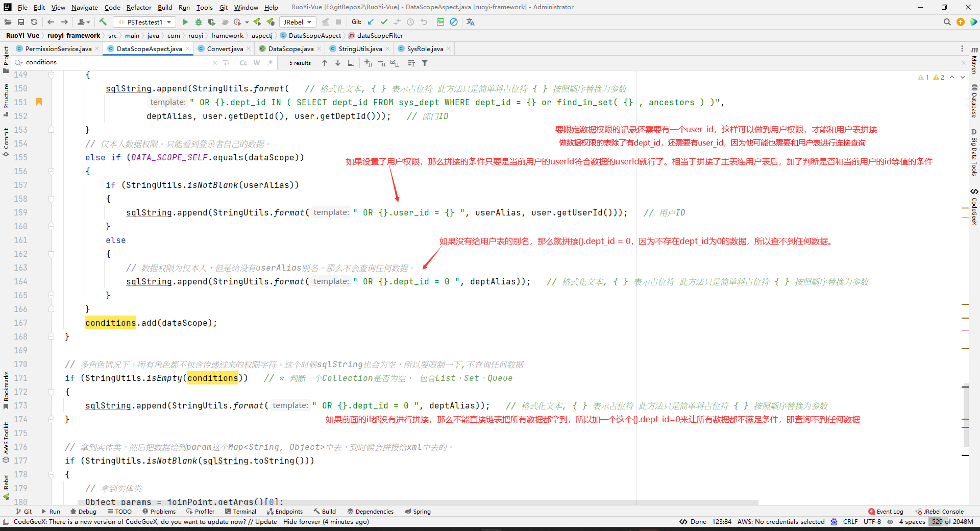Screen dimensions: 980x531
Task: Switch to StringUtils.java tab
Action: pyautogui.click(x=360, y=49)
